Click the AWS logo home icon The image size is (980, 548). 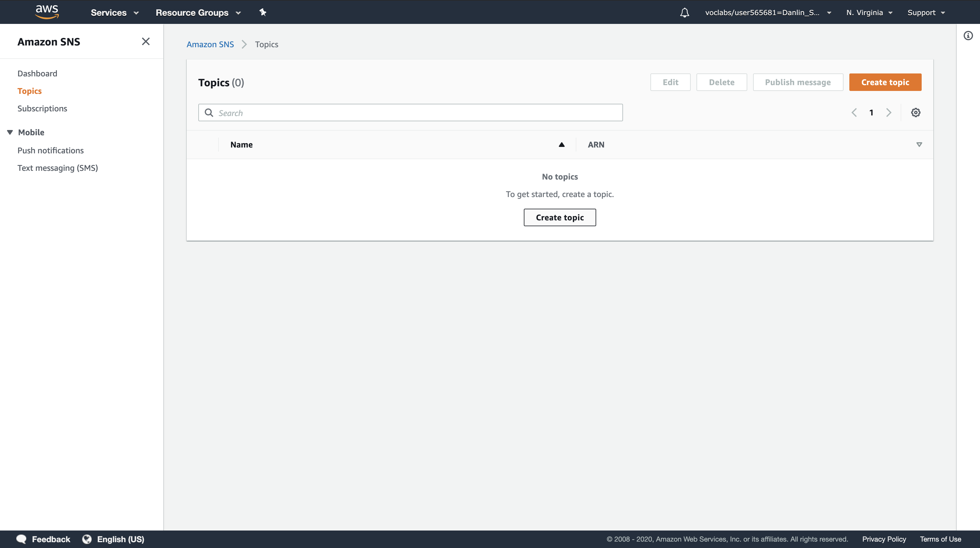click(47, 12)
